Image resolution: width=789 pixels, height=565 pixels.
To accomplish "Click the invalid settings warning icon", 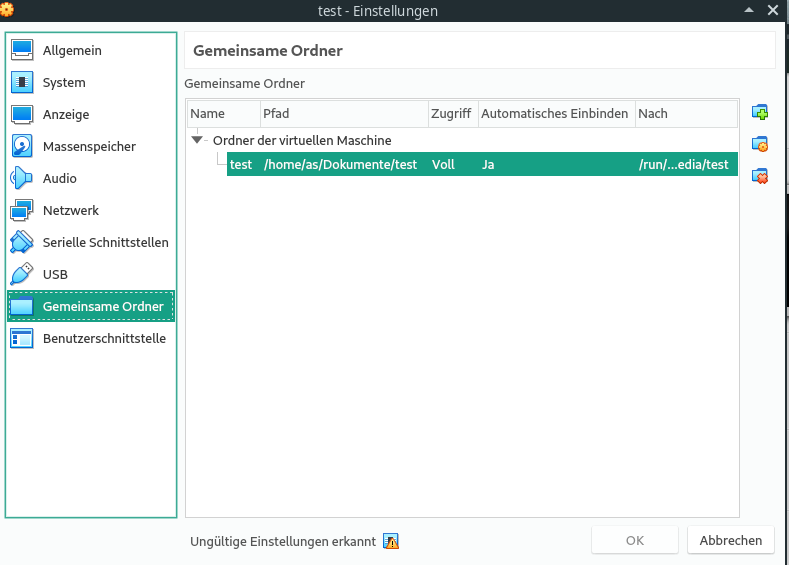I will pyautogui.click(x=391, y=541).
